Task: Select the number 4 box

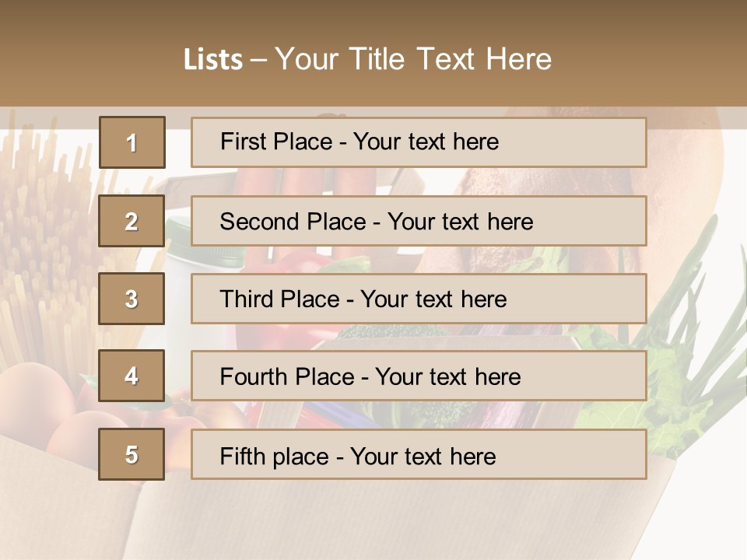Action: pyautogui.click(x=132, y=376)
